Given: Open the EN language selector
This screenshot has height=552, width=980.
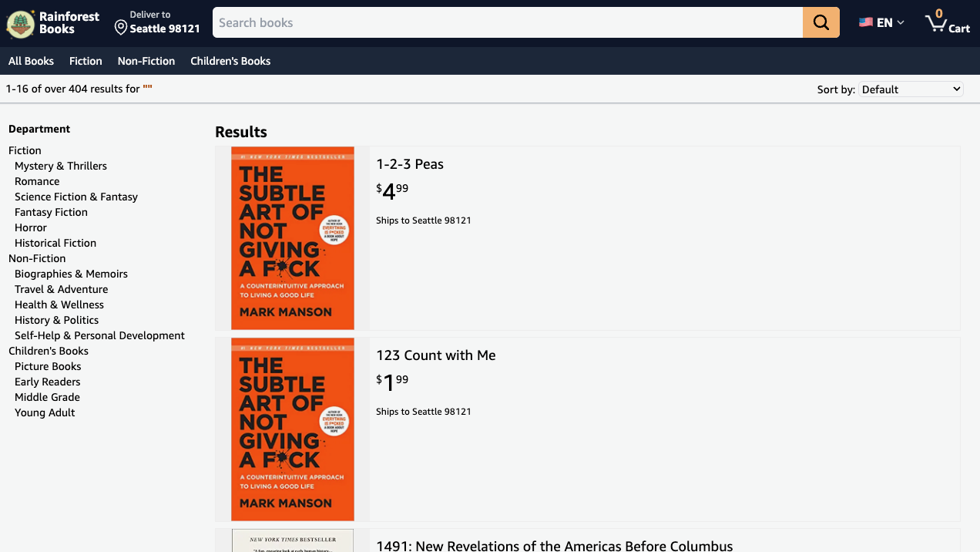Looking at the screenshot, I should pyautogui.click(x=881, y=22).
